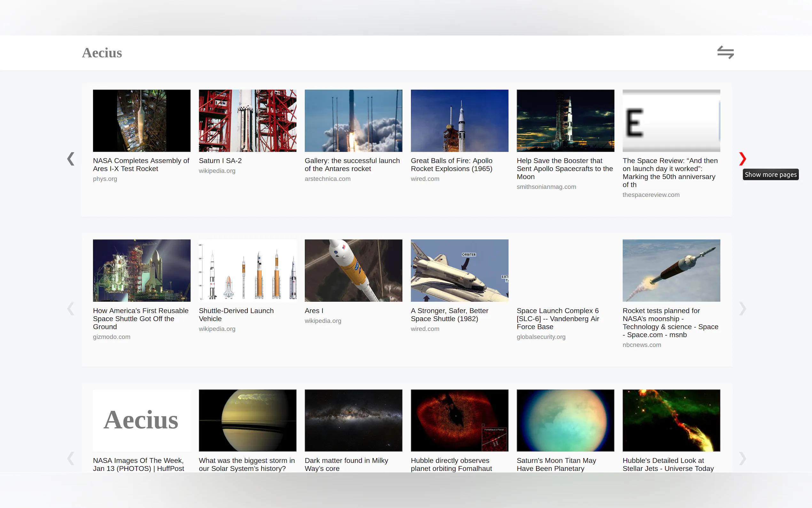Viewport: 812px width, 508px height.
Task: Open the Shuttle-Derived Launch Vehicle diagram thumbnail
Action: (x=247, y=270)
